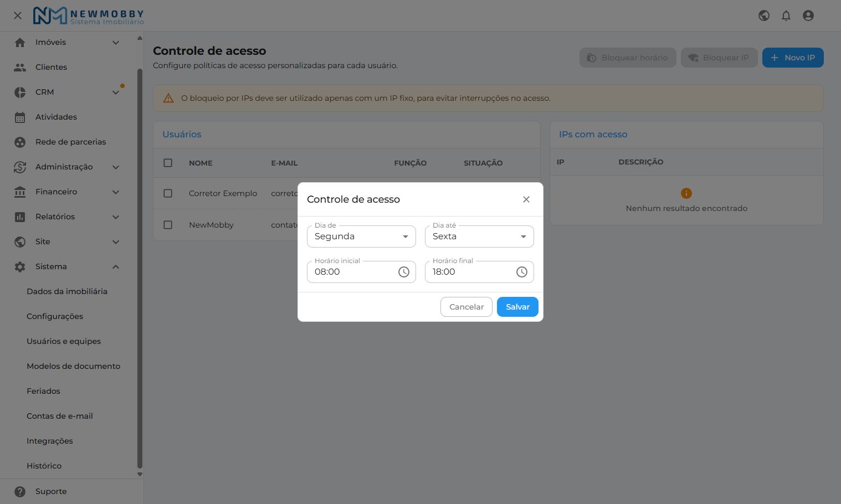Save the access control settings
841x504 pixels.
tap(517, 307)
